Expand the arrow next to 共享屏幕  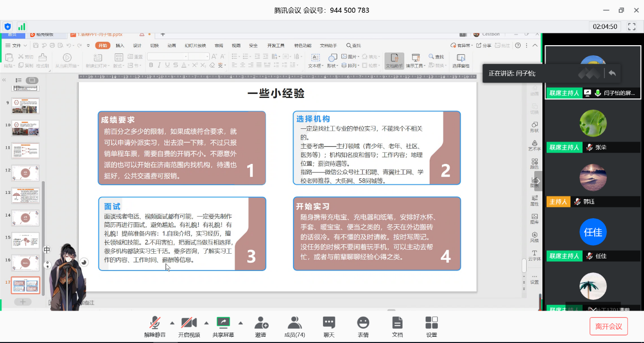[240, 323]
